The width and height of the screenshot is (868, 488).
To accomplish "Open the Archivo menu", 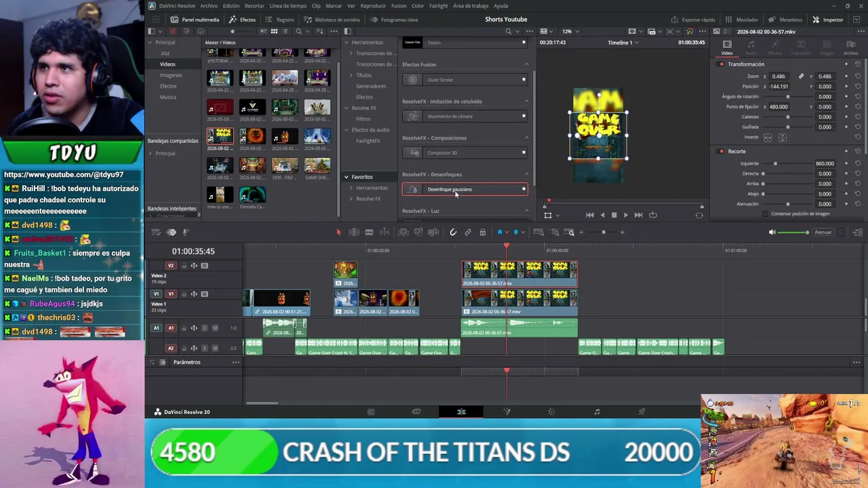I will point(209,5).
